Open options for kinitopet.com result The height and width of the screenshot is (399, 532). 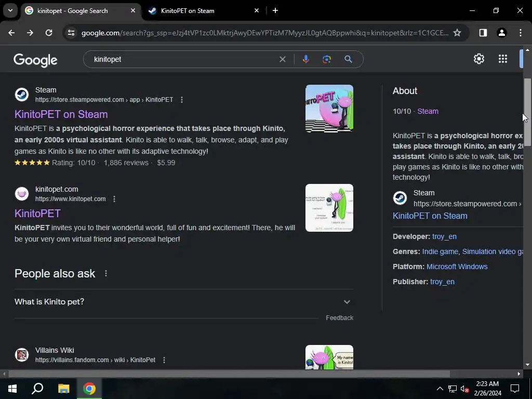click(114, 199)
